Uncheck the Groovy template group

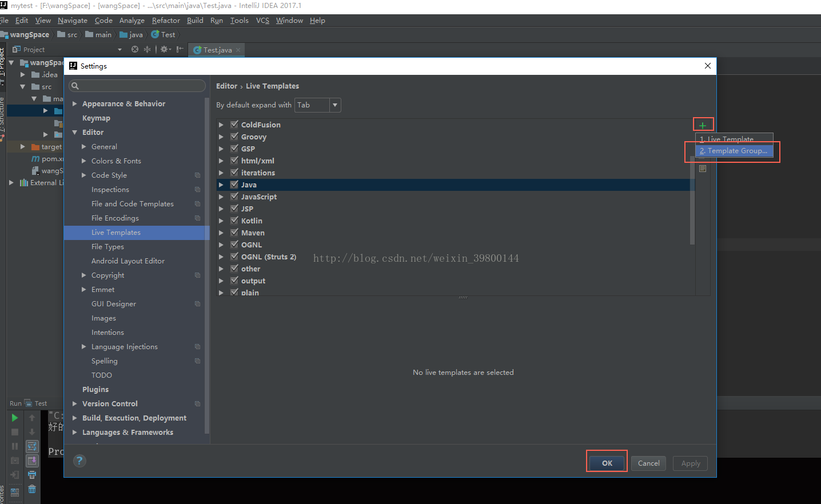pos(234,137)
